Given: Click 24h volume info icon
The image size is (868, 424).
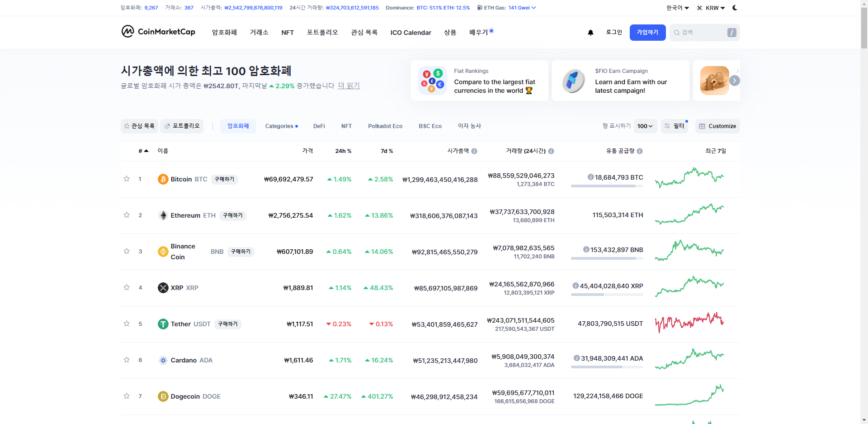Looking at the screenshot, I should point(551,151).
